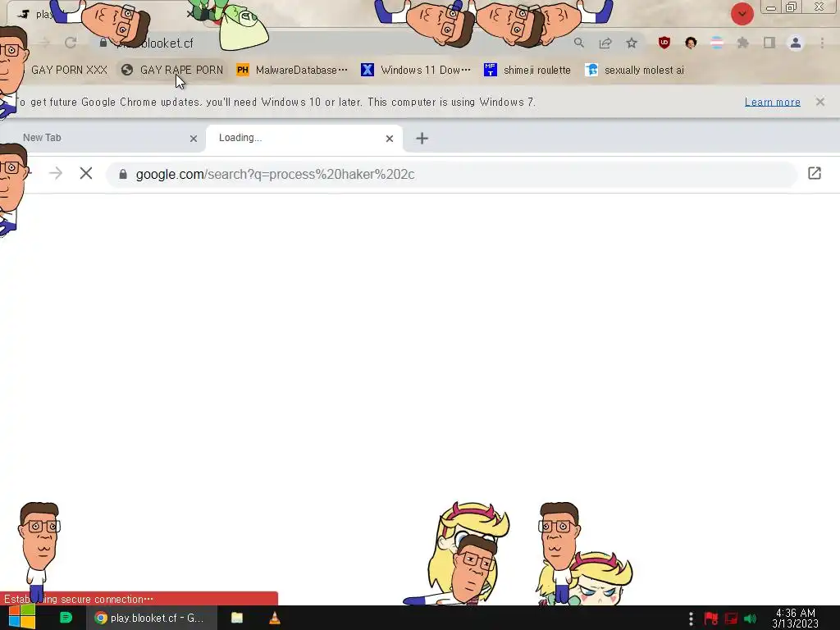View site info lock next to blooket.cf
Screen dimensions: 840x630
pos(103,43)
